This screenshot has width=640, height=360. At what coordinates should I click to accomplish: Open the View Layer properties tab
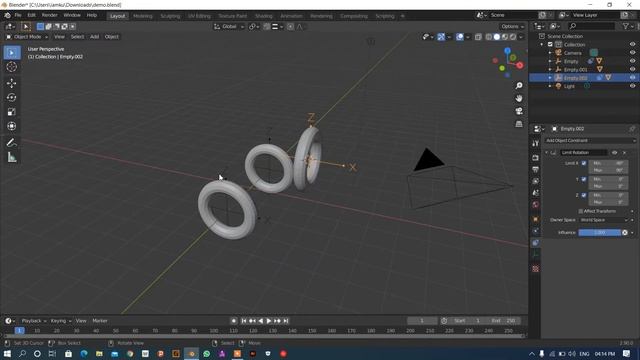tap(536, 181)
